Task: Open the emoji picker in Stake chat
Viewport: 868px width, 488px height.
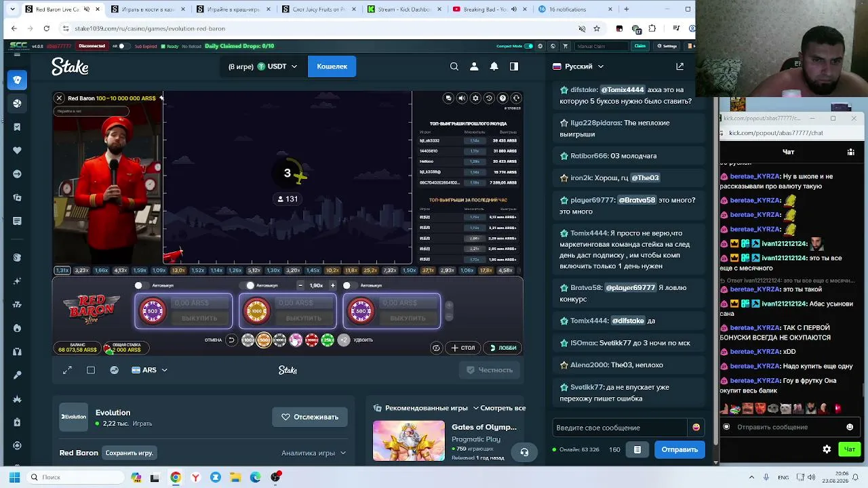Action: point(696,428)
